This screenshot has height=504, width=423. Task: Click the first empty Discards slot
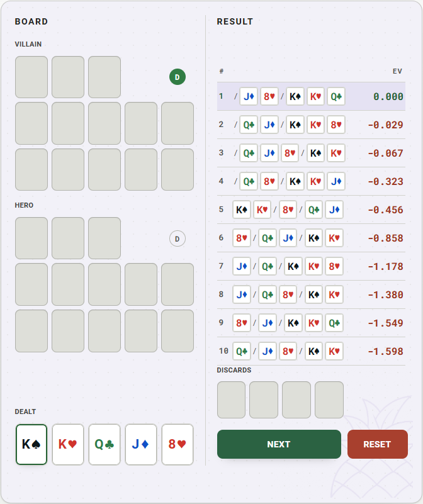click(x=231, y=400)
